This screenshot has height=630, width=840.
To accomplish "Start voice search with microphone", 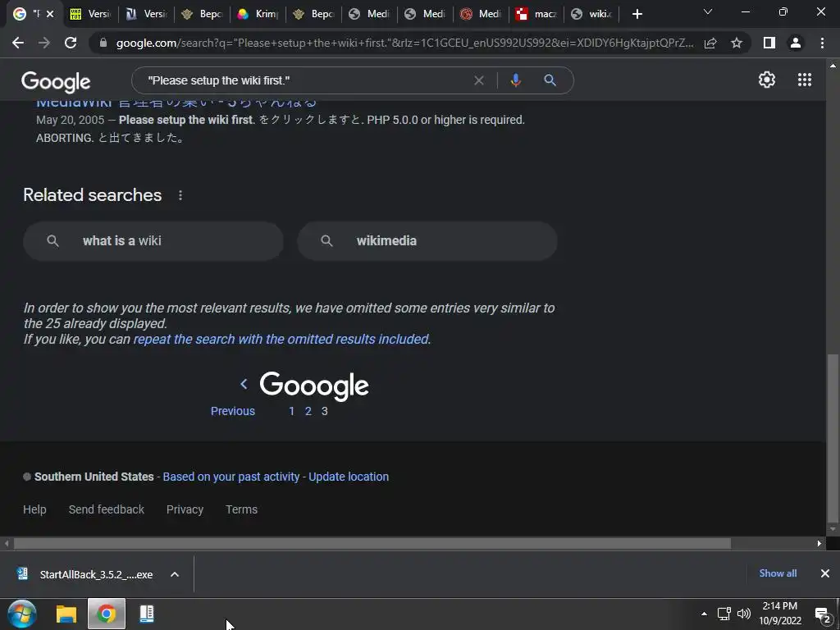I will [x=515, y=80].
